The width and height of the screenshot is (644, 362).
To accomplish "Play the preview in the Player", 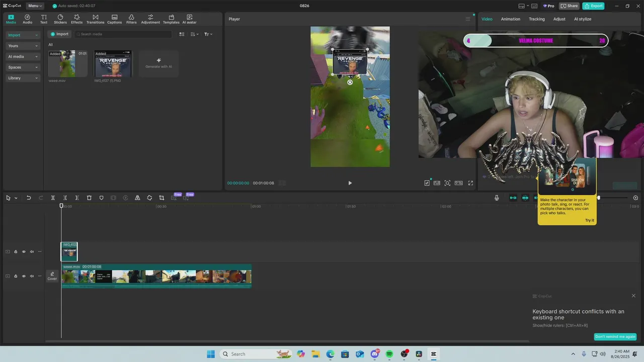I will [x=350, y=183].
